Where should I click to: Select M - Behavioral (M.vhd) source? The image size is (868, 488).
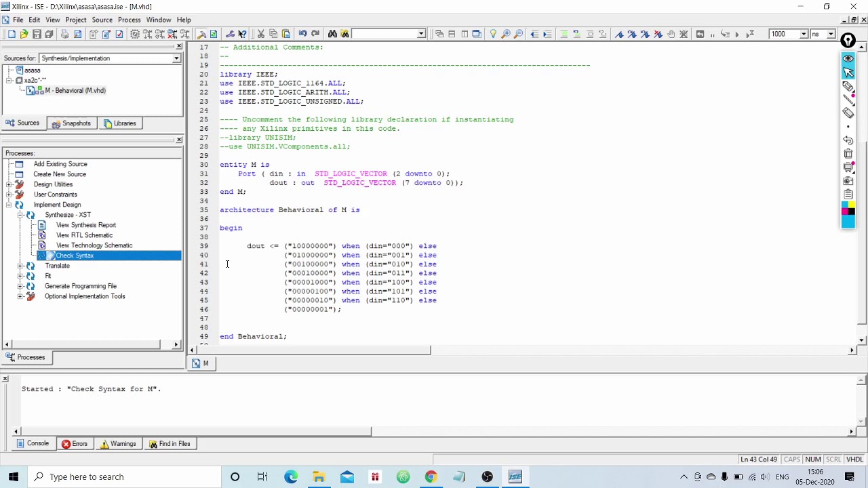click(x=75, y=90)
